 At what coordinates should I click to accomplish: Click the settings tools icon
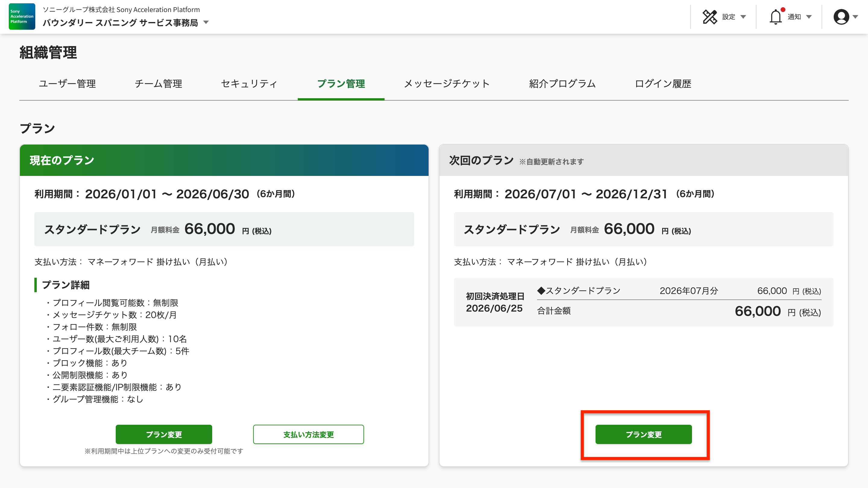pyautogui.click(x=710, y=17)
